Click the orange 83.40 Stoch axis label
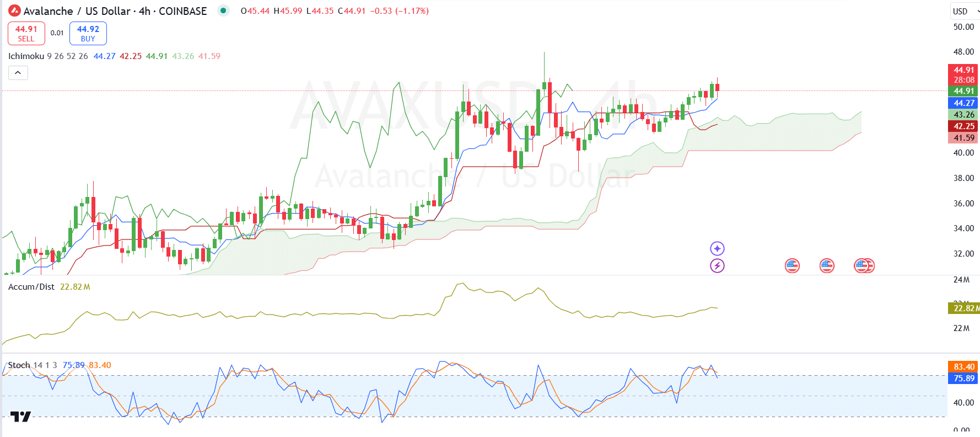 tap(964, 367)
